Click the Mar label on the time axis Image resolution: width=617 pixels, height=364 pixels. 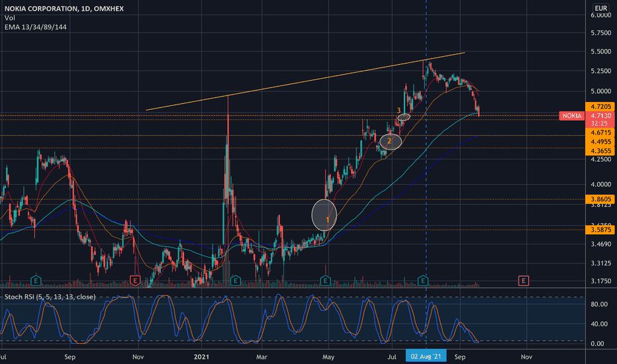pyautogui.click(x=261, y=357)
